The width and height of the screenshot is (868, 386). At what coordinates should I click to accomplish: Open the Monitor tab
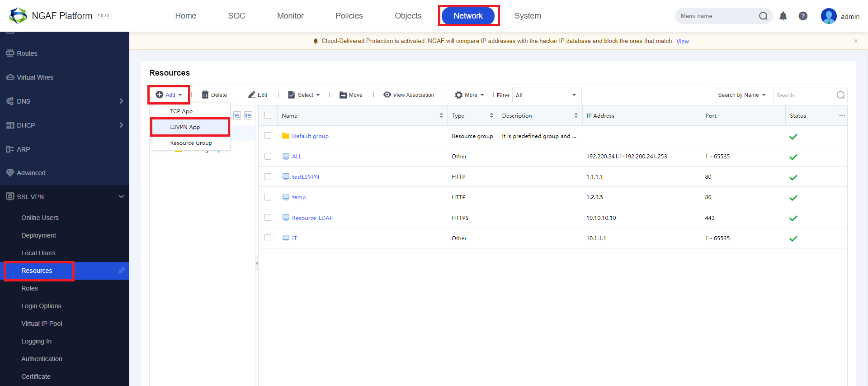point(290,16)
